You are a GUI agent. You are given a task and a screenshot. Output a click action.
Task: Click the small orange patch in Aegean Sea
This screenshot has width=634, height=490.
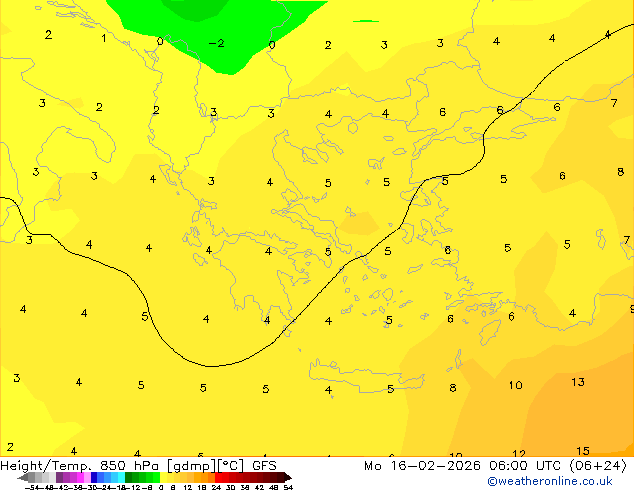coord(358,223)
